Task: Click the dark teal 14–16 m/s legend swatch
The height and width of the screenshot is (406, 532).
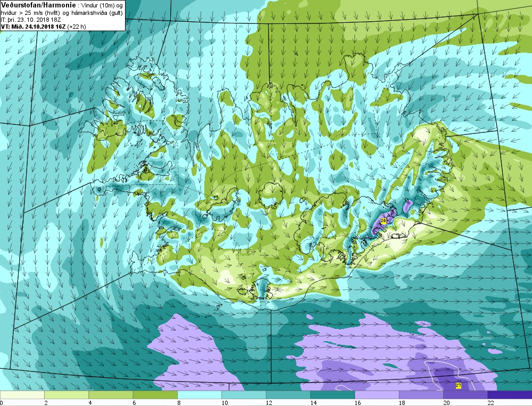Action: pyautogui.click(x=332, y=395)
